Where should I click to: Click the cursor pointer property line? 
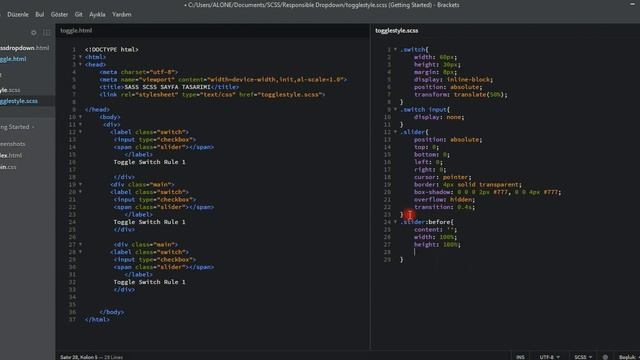pos(443,177)
